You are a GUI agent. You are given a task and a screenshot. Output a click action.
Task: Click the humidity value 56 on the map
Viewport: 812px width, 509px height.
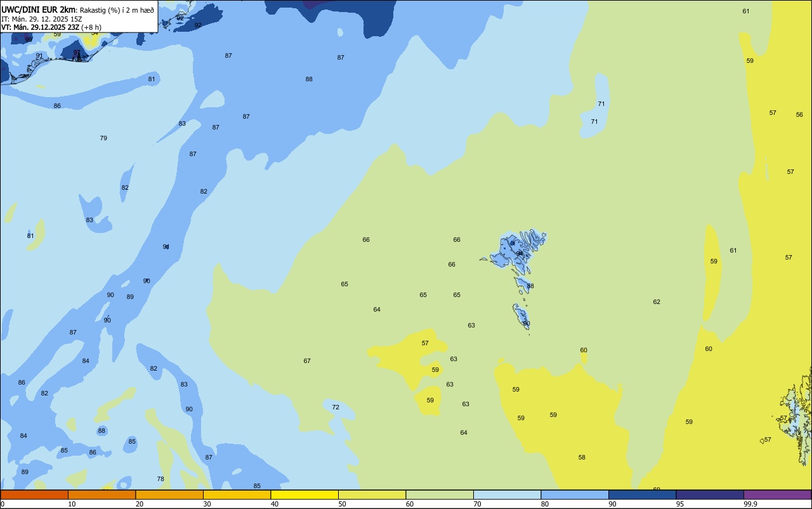(x=799, y=115)
